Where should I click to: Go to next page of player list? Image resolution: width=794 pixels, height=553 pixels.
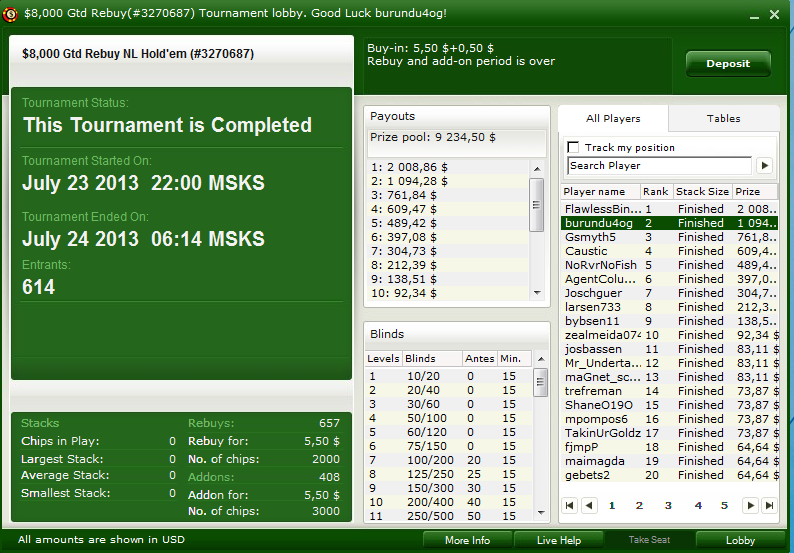click(750, 505)
